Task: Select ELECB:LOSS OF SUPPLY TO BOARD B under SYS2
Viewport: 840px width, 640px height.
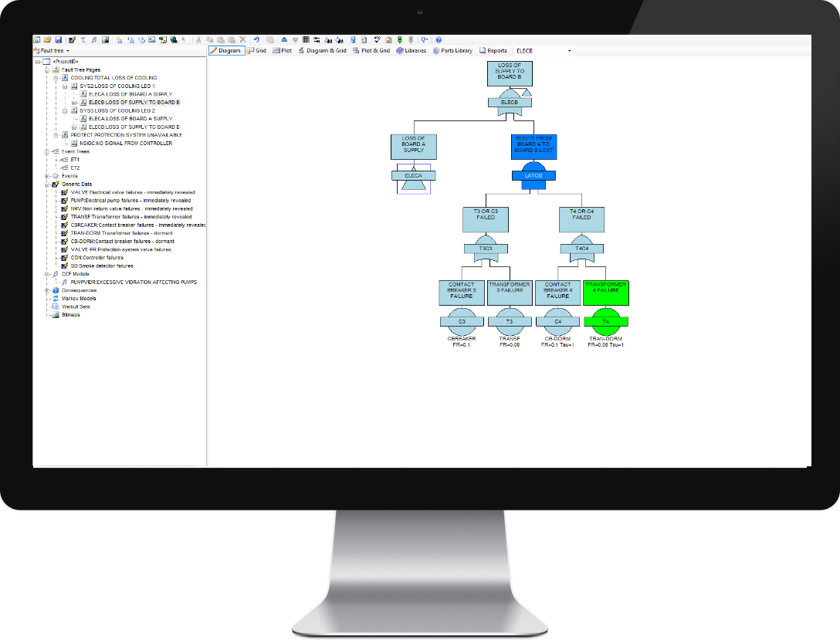Action: click(x=134, y=103)
